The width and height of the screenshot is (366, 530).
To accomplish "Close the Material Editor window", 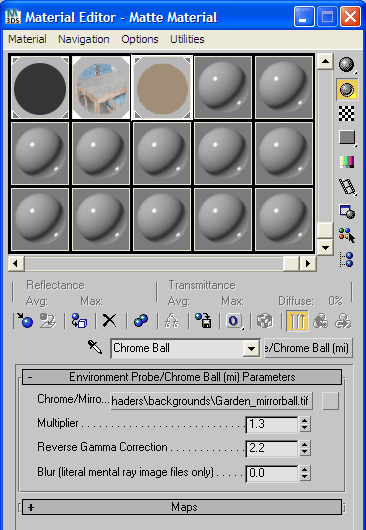I will point(350,17).
